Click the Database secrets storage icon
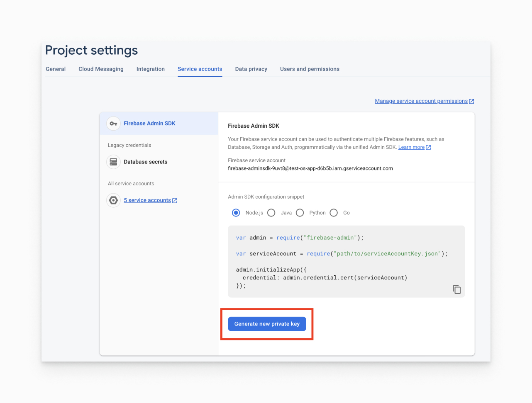532x403 pixels. [x=113, y=162]
